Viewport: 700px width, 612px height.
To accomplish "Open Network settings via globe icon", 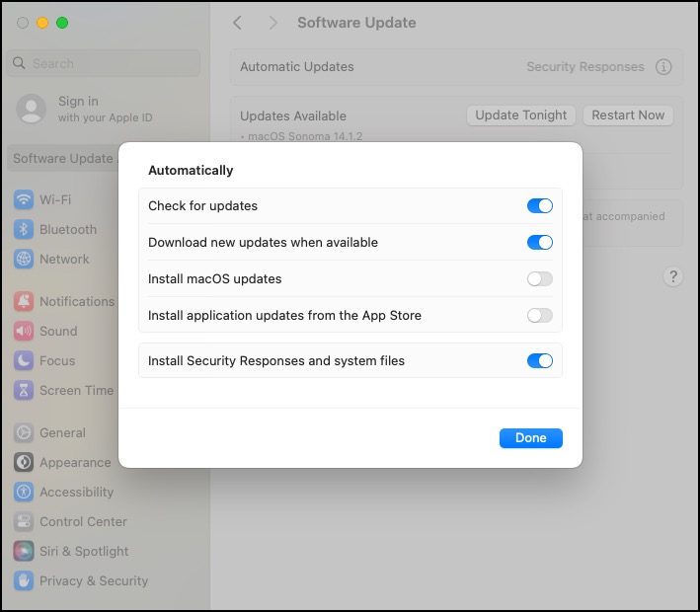I will point(24,260).
